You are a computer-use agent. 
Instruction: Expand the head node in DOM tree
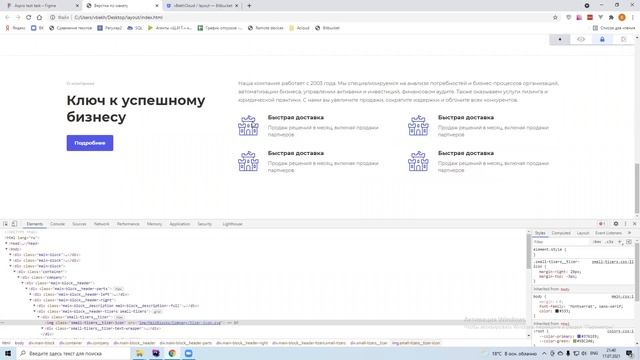pos(7,243)
